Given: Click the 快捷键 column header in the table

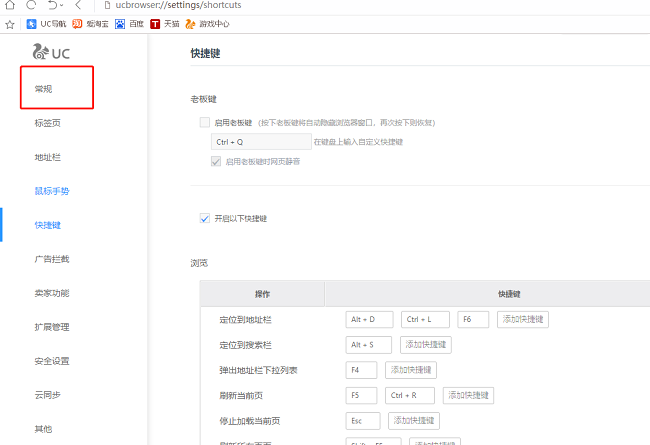Looking at the screenshot, I should pyautogui.click(x=509, y=294).
